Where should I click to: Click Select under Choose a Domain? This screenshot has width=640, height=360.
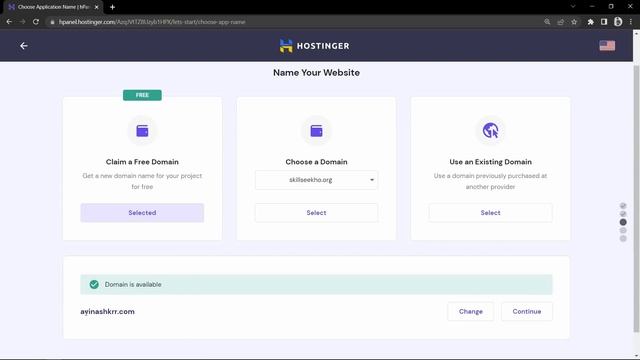316,213
